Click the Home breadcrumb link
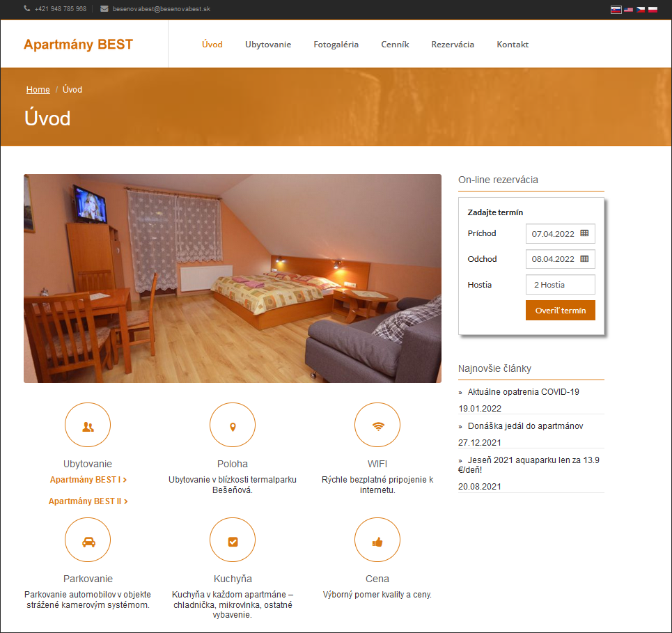Screen dimensions: 672x633 pos(38,90)
